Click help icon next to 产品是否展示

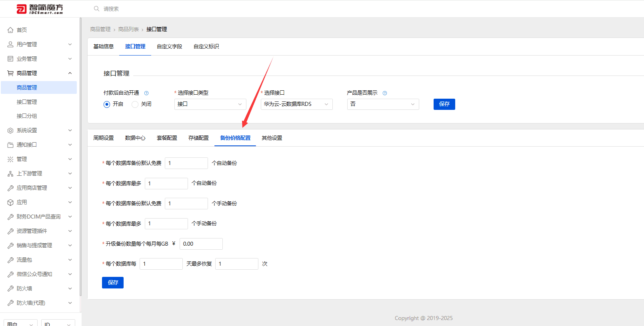[385, 93]
